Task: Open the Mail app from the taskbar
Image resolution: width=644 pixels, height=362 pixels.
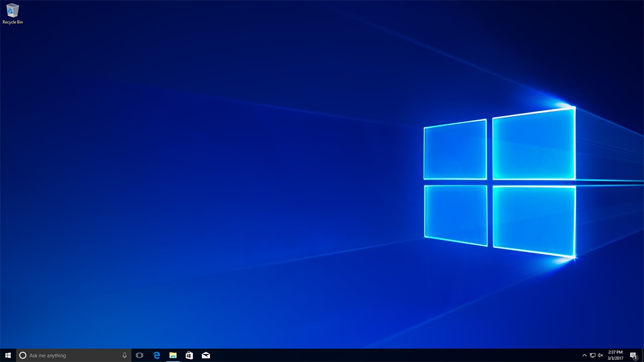Action: [206, 355]
